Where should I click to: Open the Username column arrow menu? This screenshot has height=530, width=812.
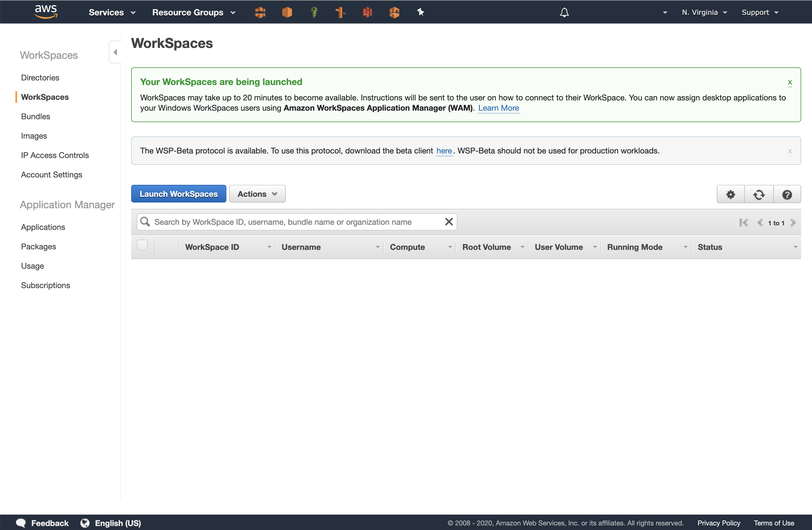point(377,247)
